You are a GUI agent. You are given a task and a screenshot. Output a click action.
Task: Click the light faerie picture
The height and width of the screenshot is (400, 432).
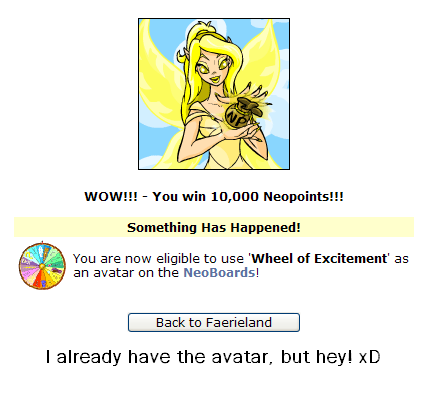[x=214, y=94]
